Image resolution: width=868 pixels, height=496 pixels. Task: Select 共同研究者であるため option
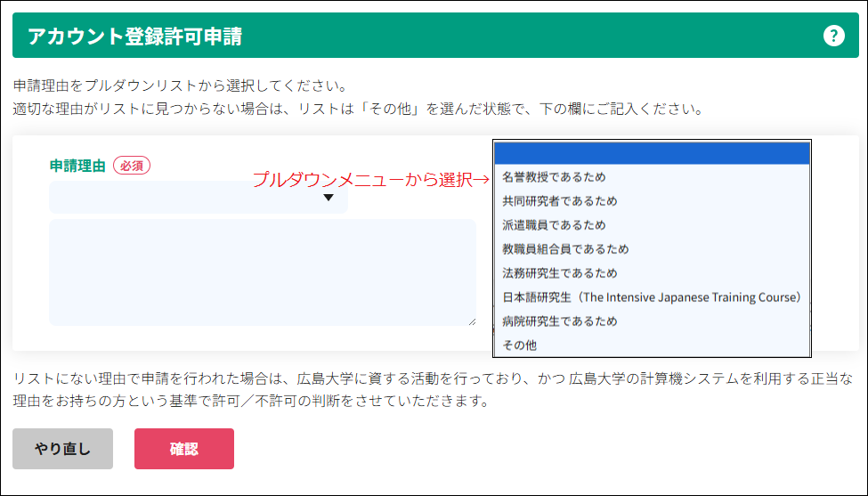tap(559, 201)
